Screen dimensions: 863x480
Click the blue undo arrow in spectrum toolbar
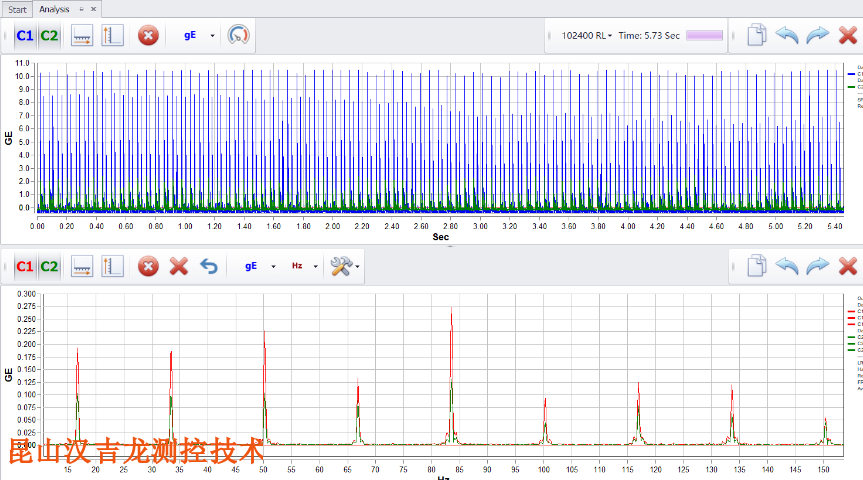tap(209, 267)
